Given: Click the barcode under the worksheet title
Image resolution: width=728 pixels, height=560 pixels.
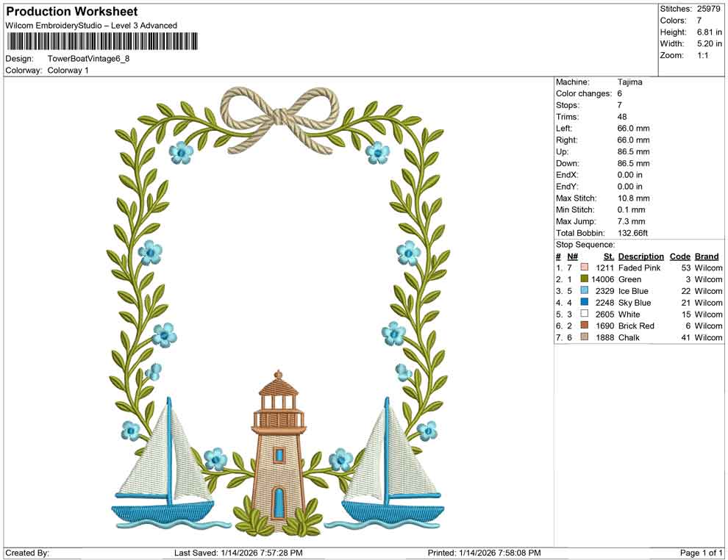Looking at the screenshot, I should click(x=101, y=41).
